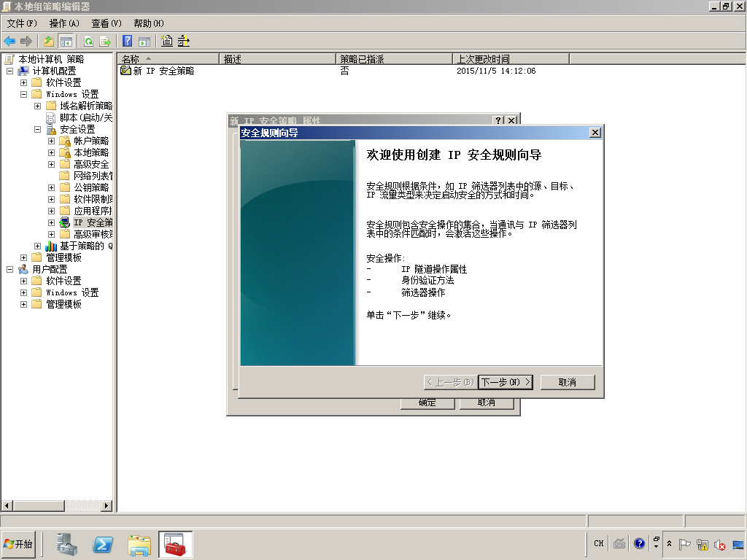Expand 软件设置 under 计算机配置
The height and width of the screenshot is (560, 747).
click(23, 82)
